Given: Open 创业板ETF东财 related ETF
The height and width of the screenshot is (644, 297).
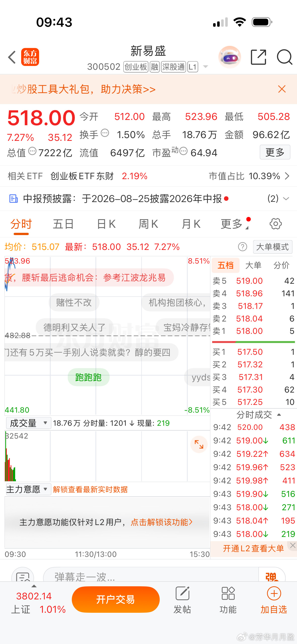Looking at the screenshot, I should point(82,176).
